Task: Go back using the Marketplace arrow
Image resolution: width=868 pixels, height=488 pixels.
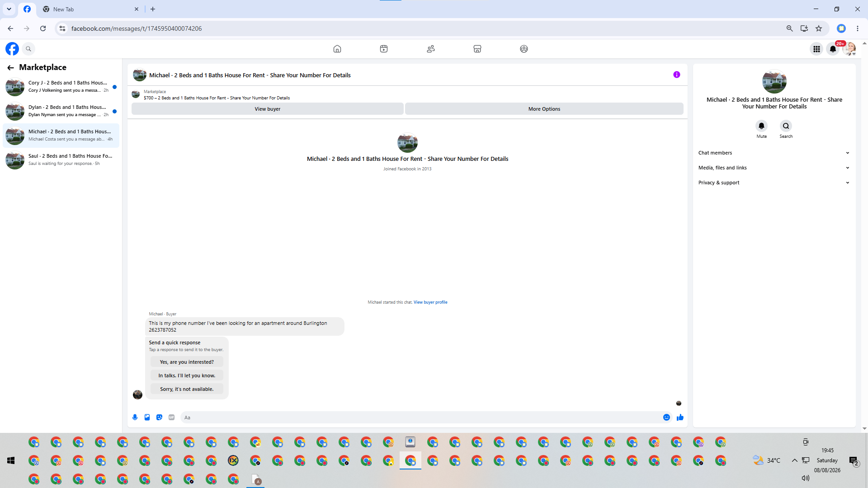Action: pos(10,68)
